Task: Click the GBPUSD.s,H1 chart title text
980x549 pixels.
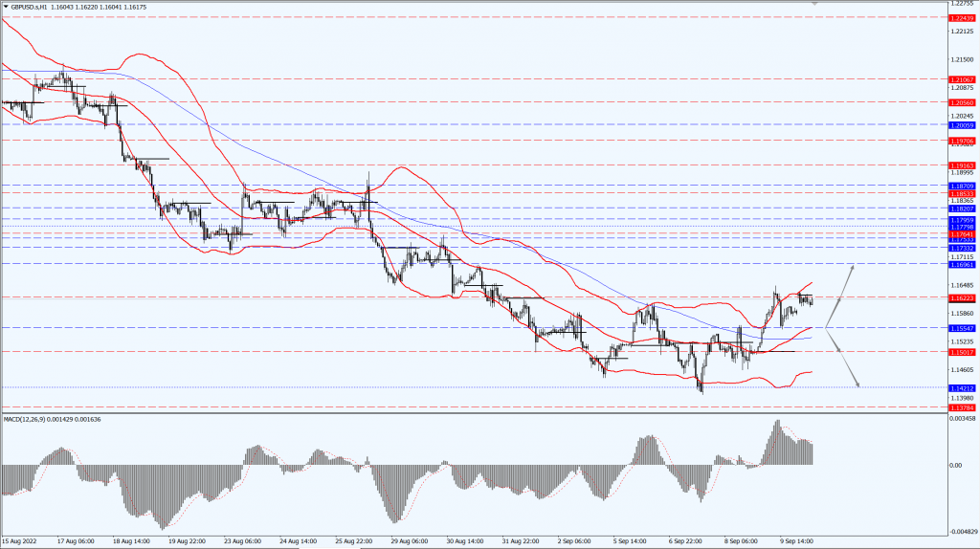Action: pyautogui.click(x=38, y=6)
